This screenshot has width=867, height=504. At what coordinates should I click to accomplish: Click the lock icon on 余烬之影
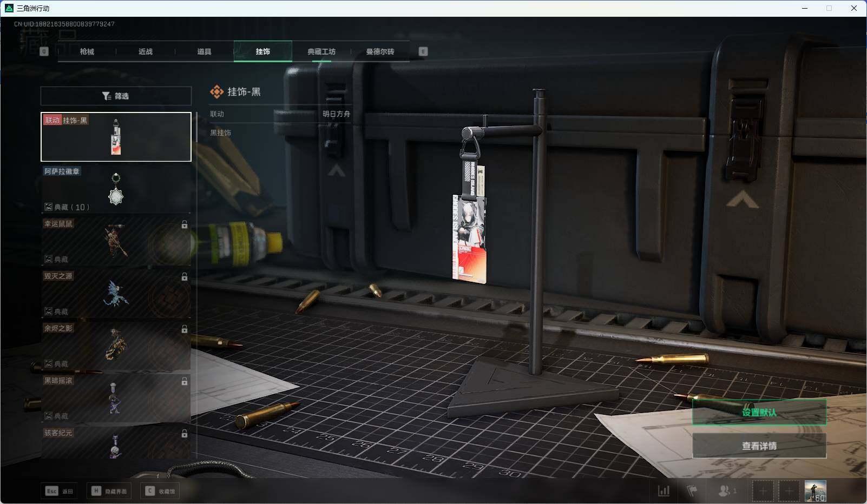pyautogui.click(x=185, y=329)
